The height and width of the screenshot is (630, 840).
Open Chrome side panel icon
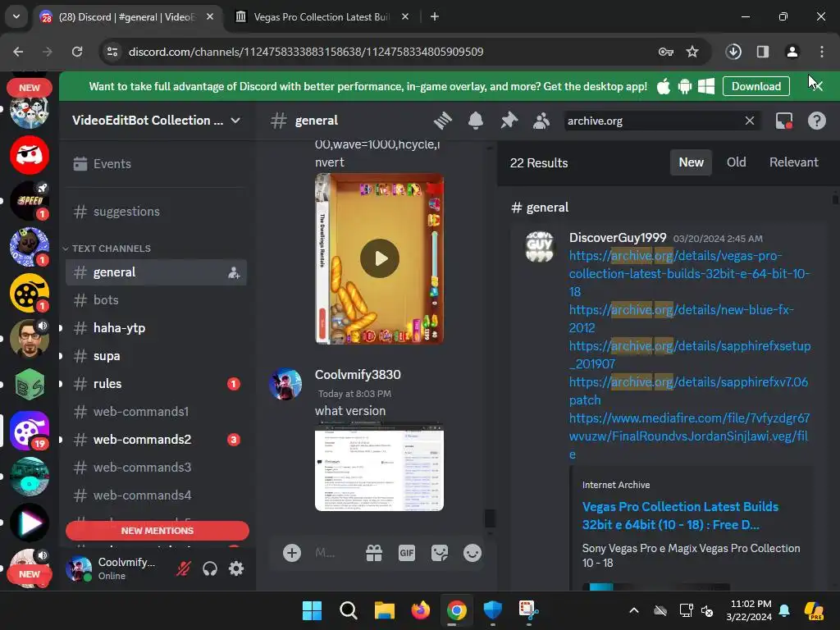pos(762,52)
